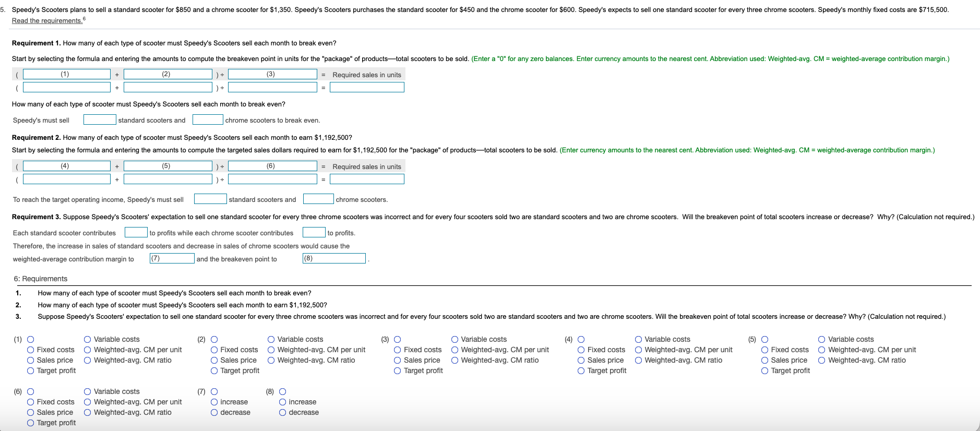Select Variable costs radio in group (1)
Image resolution: width=980 pixels, height=431 pixels.
click(x=88, y=340)
